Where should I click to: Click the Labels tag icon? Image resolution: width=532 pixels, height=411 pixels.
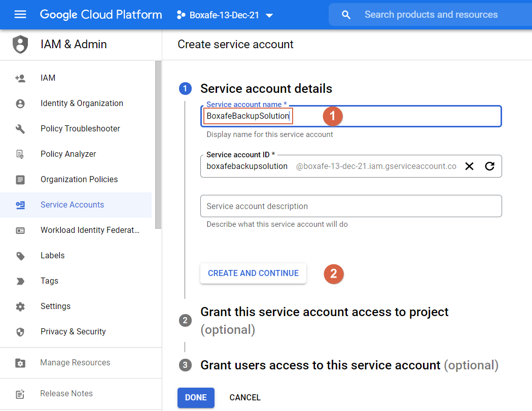[x=20, y=256]
